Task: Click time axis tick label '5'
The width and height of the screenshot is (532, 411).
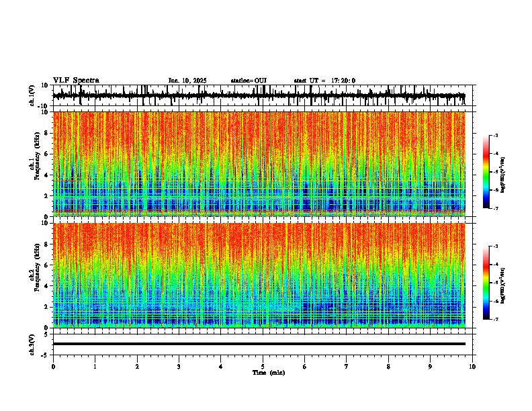Action: pos(263,367)
